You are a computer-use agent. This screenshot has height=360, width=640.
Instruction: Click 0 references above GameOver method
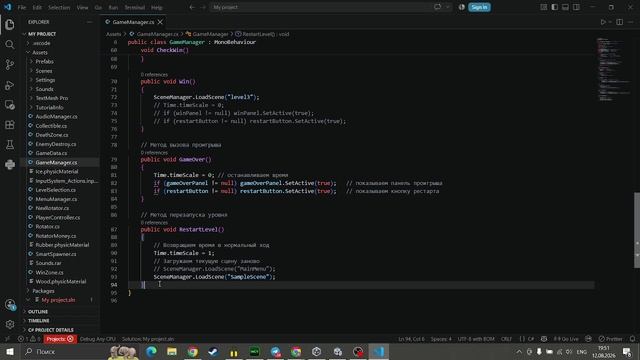pos(154,152)
